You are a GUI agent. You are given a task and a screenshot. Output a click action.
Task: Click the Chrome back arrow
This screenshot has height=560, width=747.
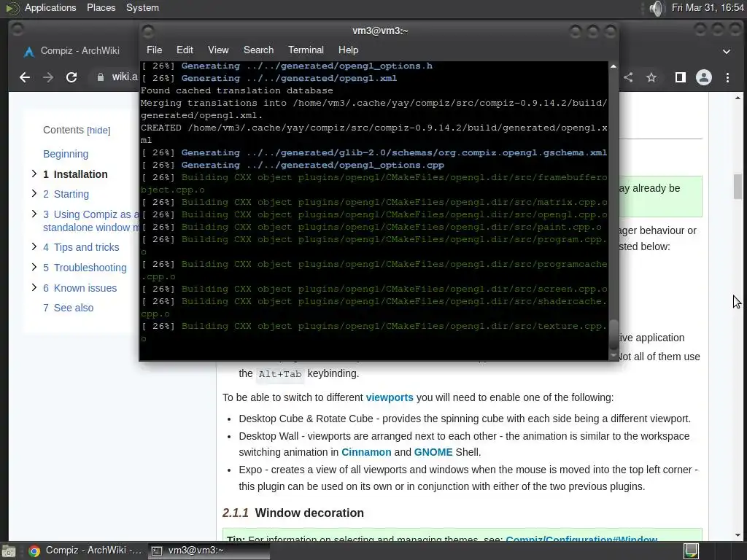[25, 77]
